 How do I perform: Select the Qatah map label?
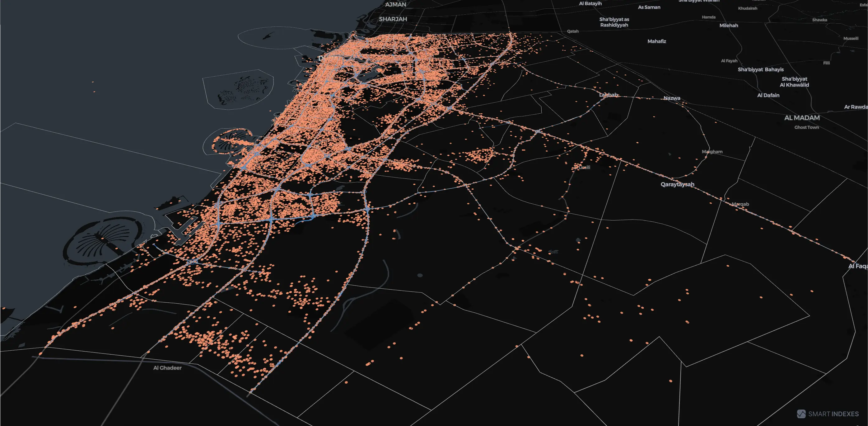click(572, 31)
